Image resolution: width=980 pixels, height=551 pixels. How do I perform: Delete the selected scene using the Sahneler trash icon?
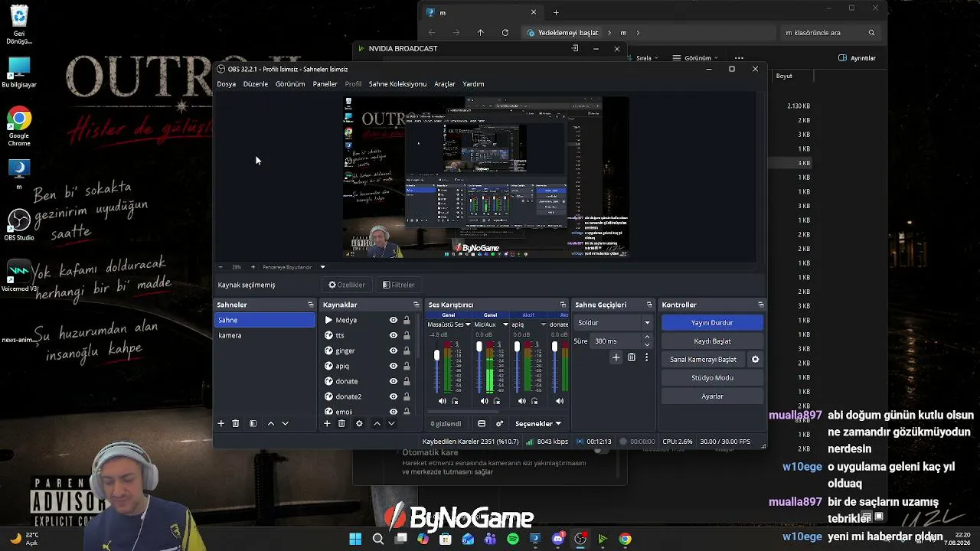236,423
